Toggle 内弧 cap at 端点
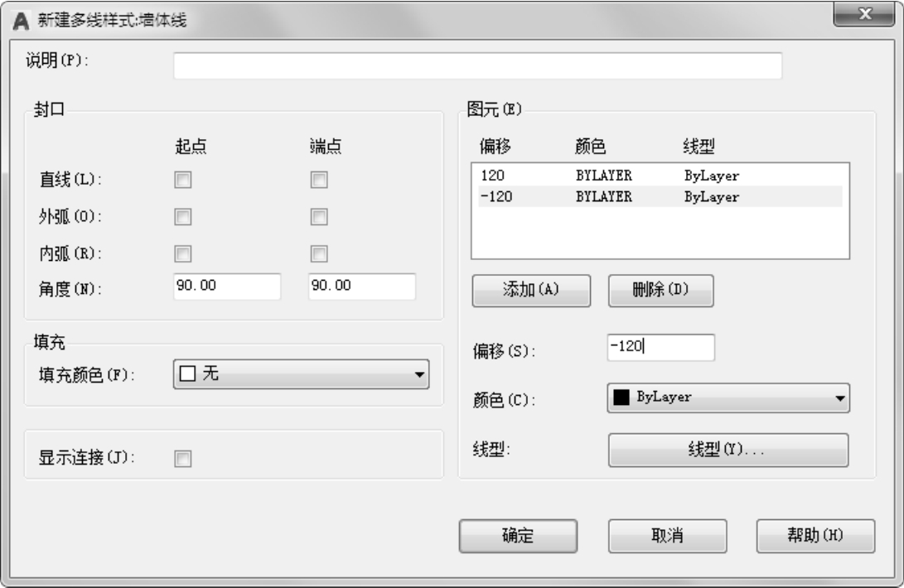Screen dimensions: 904x588 (319, 253)
